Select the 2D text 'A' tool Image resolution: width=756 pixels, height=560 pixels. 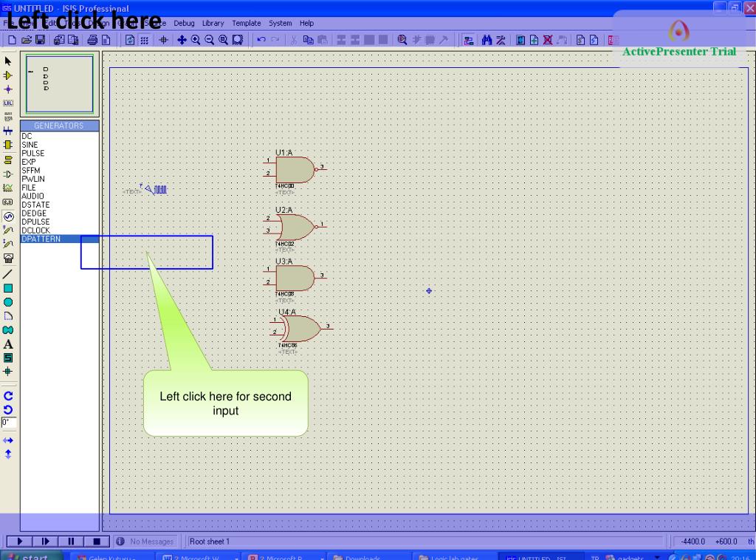tap(8, 344)
